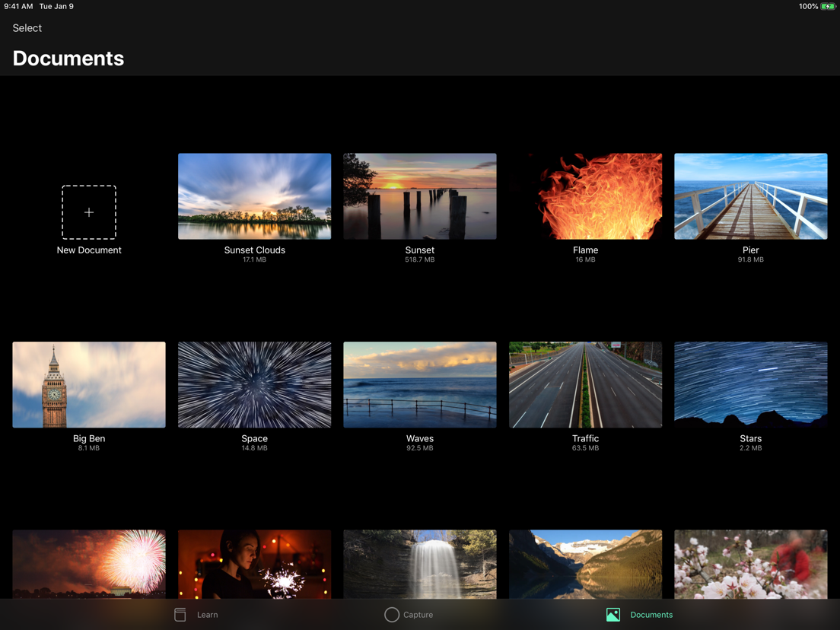Open the Sunset Clouds thumbnail
The height and width of the screenshot is (630, 840).
tap(254, 196)
